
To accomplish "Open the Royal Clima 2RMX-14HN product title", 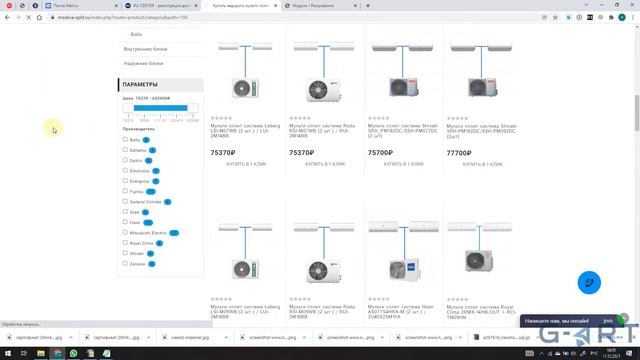I will pyautogui.click(x=481, y=312).
